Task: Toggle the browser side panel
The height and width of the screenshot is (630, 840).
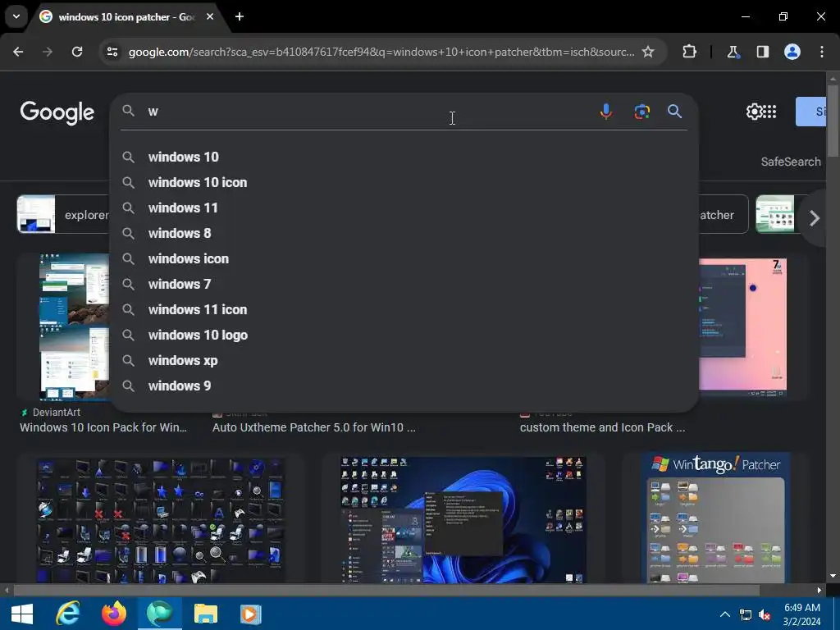Action: tap(762, 52)
